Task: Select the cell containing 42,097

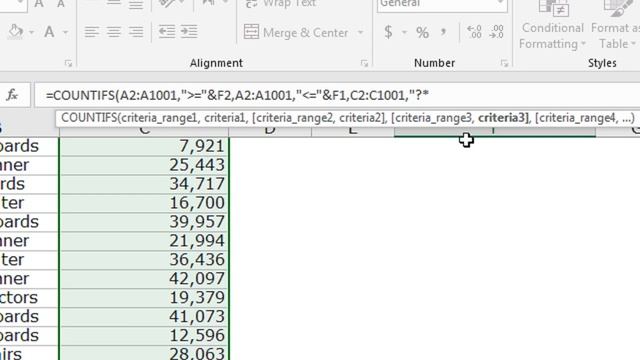Action: click(x=144, y=279)
